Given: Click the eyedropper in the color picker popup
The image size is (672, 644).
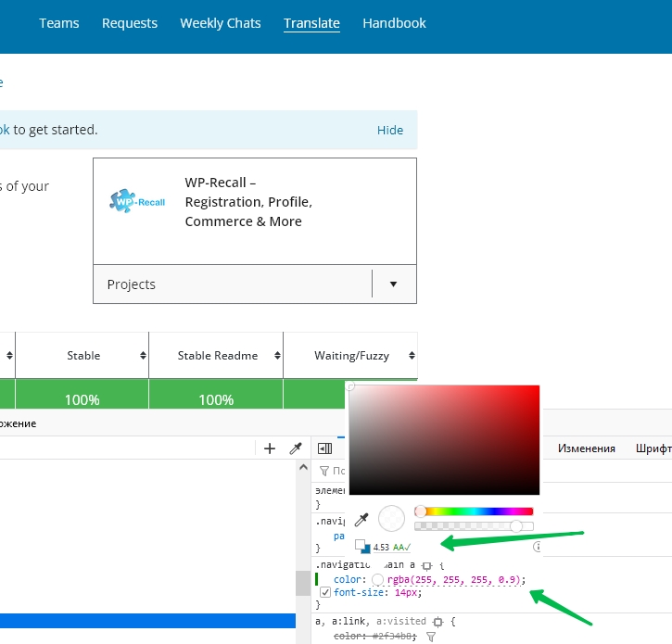Looking at the screenshot, I should pos(361,519).
